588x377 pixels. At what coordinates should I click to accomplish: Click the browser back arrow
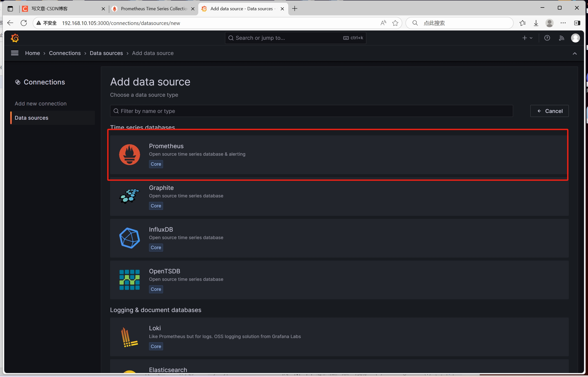pos(10,23)
